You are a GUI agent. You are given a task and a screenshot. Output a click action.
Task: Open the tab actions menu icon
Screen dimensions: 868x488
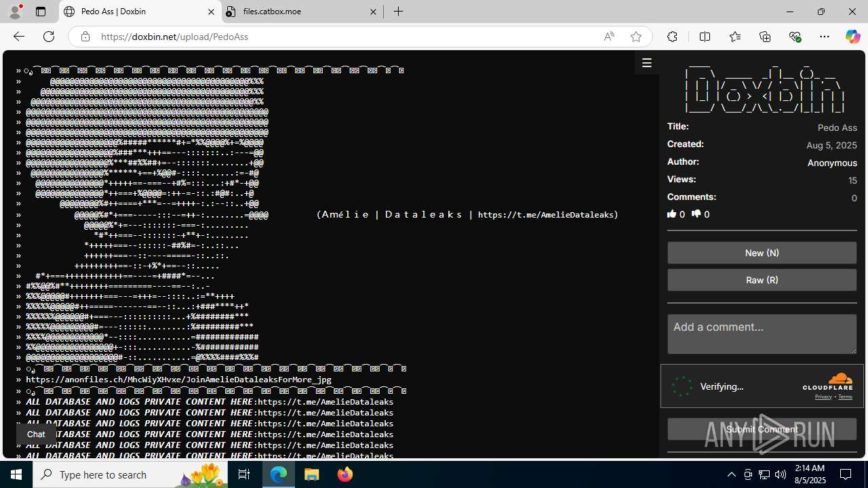pyautogui.click(x=41, y=12)
